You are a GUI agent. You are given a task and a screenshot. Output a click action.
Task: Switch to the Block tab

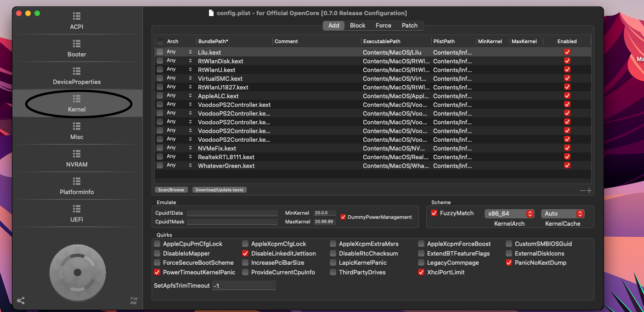click(x=357, y=26)
